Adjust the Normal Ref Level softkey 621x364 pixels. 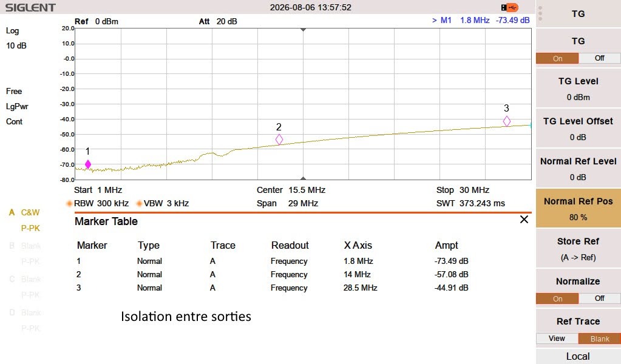[579, 169]
